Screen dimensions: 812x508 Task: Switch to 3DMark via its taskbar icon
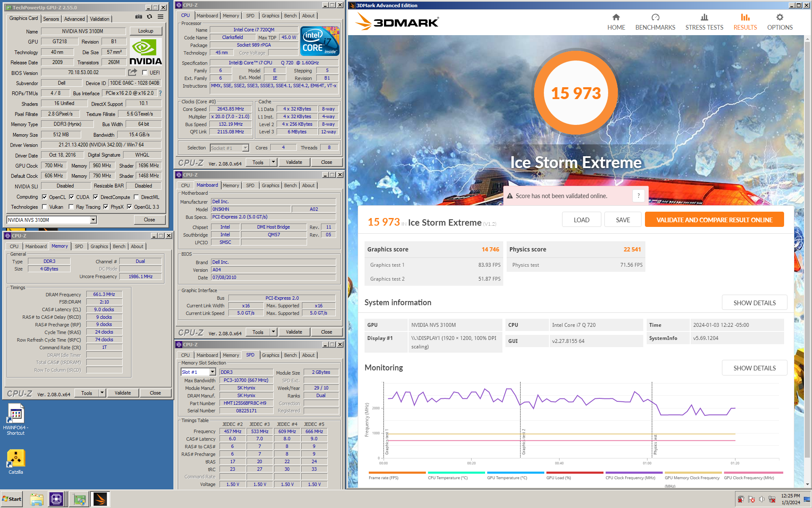pyautogui.click(x=100, y=499)
